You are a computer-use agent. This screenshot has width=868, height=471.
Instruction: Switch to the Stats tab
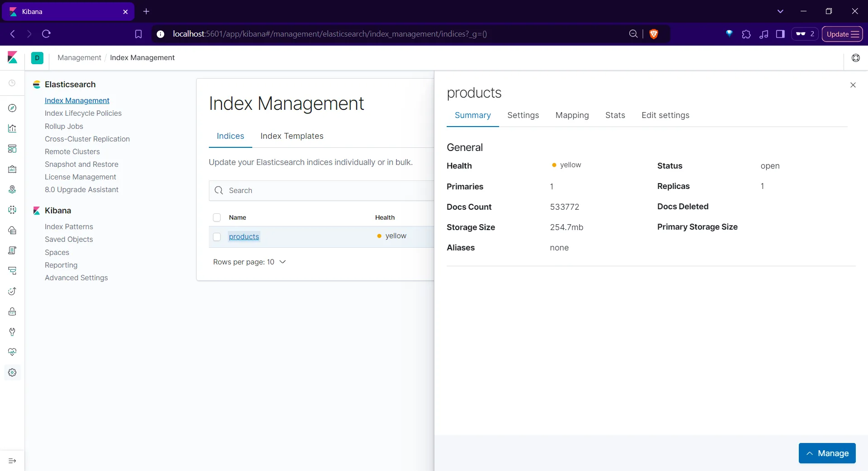(x=615, y=115)
